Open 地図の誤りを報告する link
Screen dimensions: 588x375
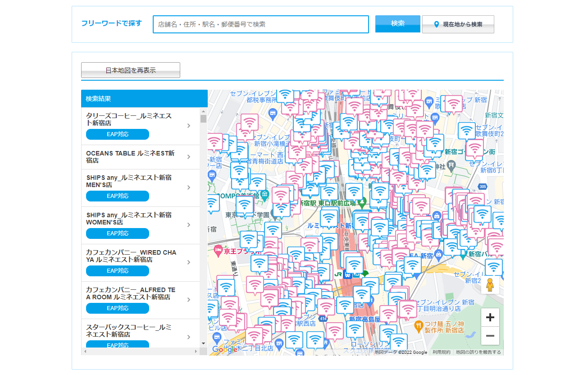(x=478, y=352)
